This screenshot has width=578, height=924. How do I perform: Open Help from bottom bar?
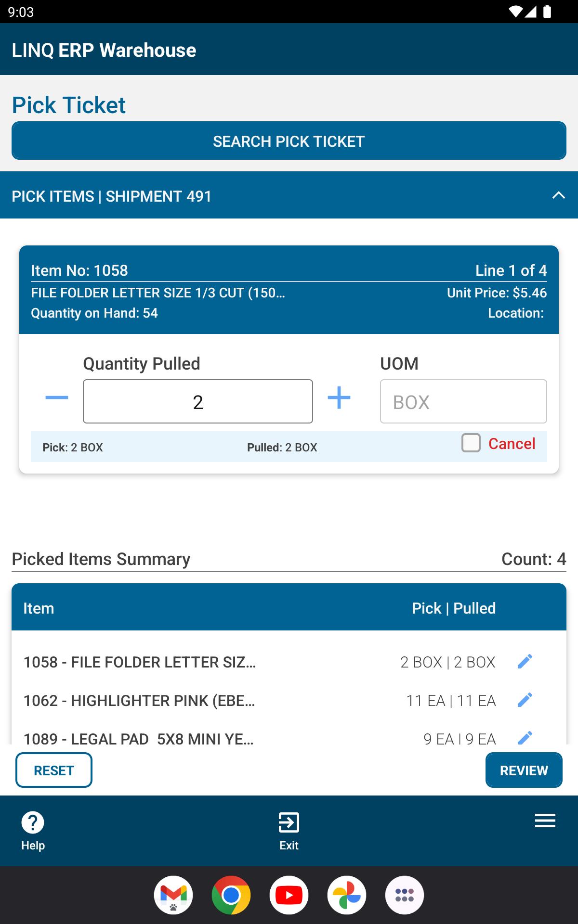click(33, 831)
